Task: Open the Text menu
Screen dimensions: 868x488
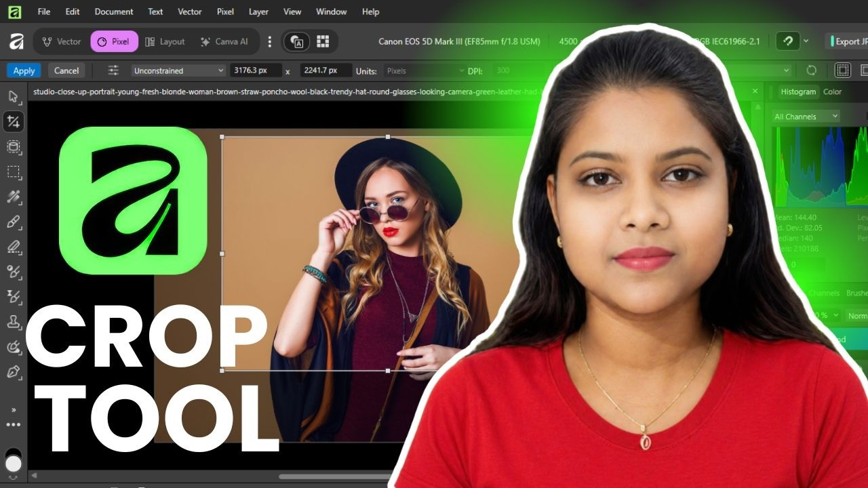Action: point(155,12)
